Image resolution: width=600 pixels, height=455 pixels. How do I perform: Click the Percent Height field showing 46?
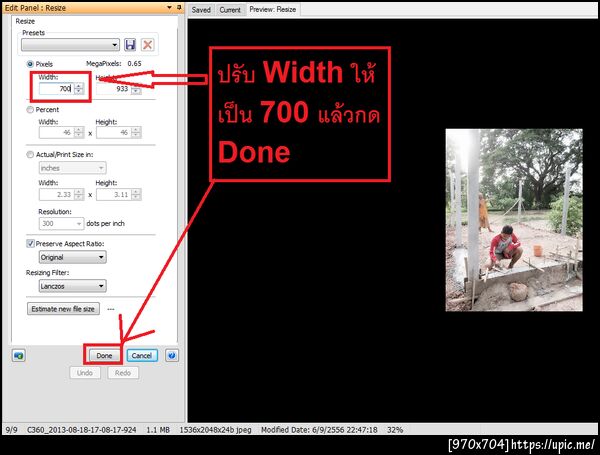113,132
